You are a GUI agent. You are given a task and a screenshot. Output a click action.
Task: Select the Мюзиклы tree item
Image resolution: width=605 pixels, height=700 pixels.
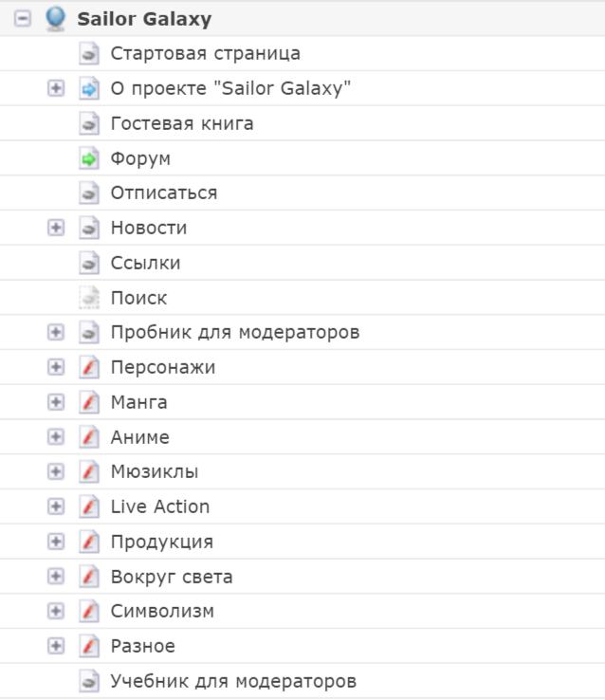pyautogui.click(x=154, y=471)
